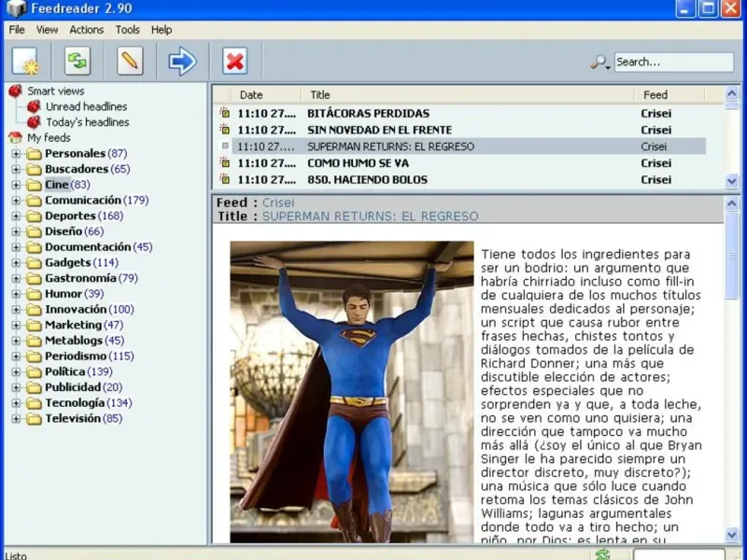Expand the Gadgets folder
The image size is (747, 560).
pos(16,263)
